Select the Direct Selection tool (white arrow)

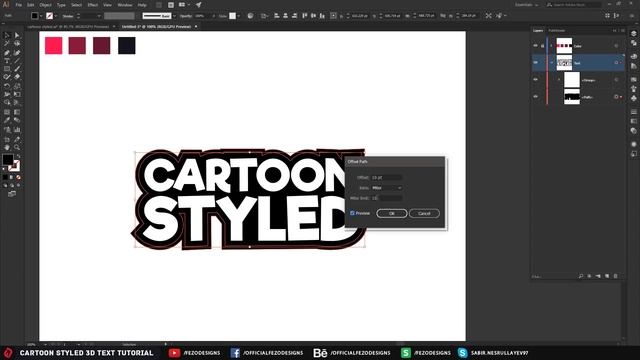17,35
